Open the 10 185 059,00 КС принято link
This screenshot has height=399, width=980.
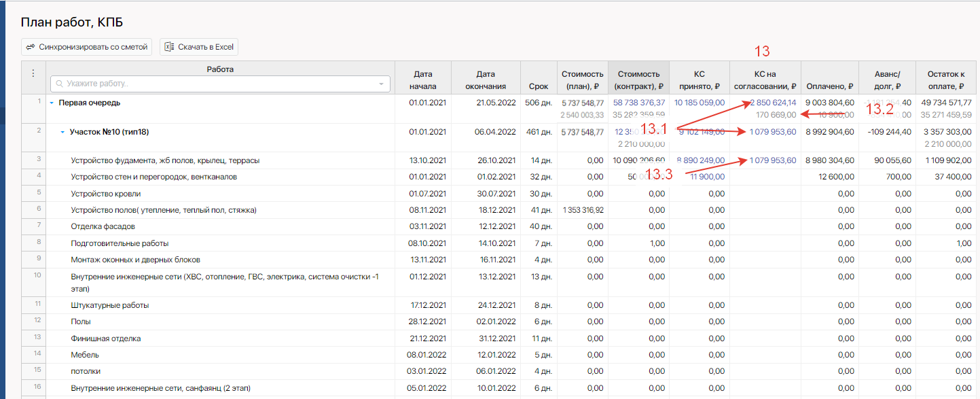699,103
